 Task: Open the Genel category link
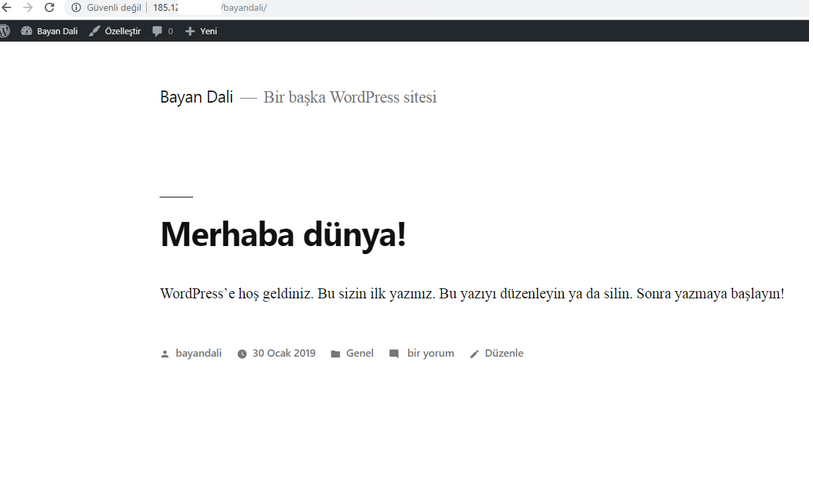pos(360,353)
